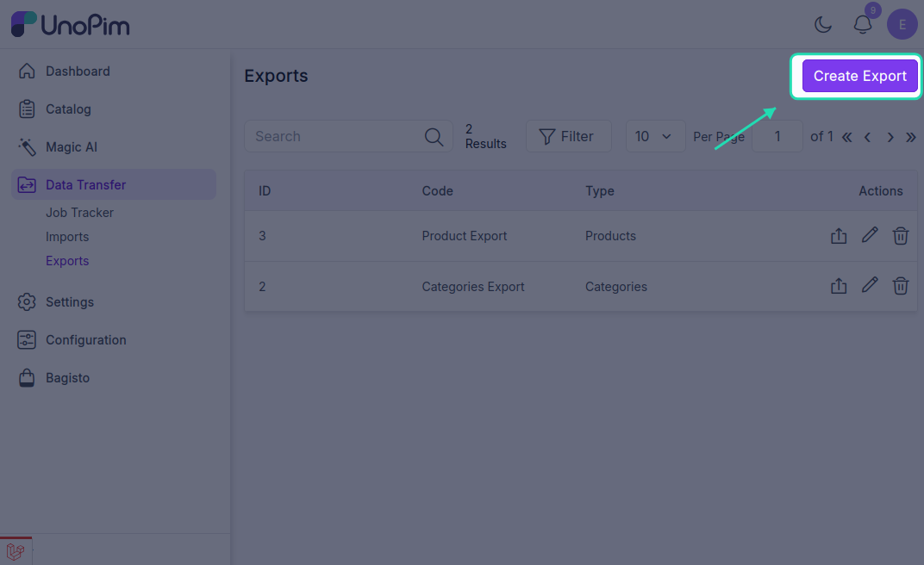Click the Categories Export code cell
This screenshot has height=565, width=924.
pyautogui.click(x=473, y=287)
